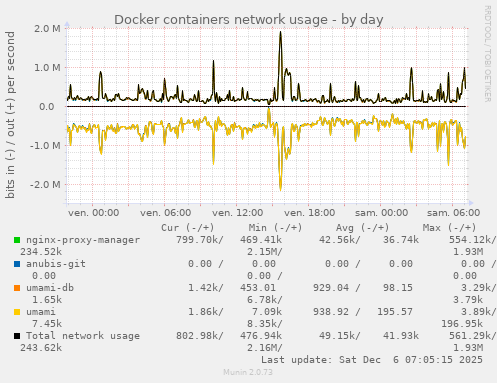Click the 'ven. 18:00' time axis label

310,213
